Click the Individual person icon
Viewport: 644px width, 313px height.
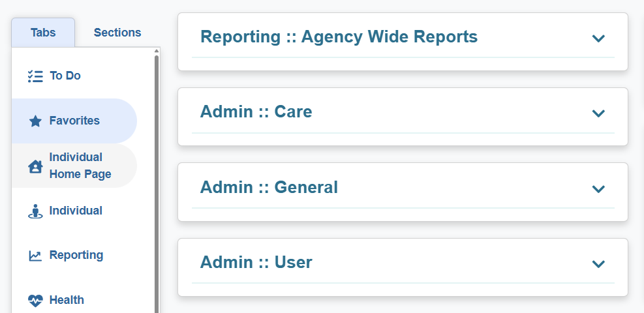[x=35, y=211]
